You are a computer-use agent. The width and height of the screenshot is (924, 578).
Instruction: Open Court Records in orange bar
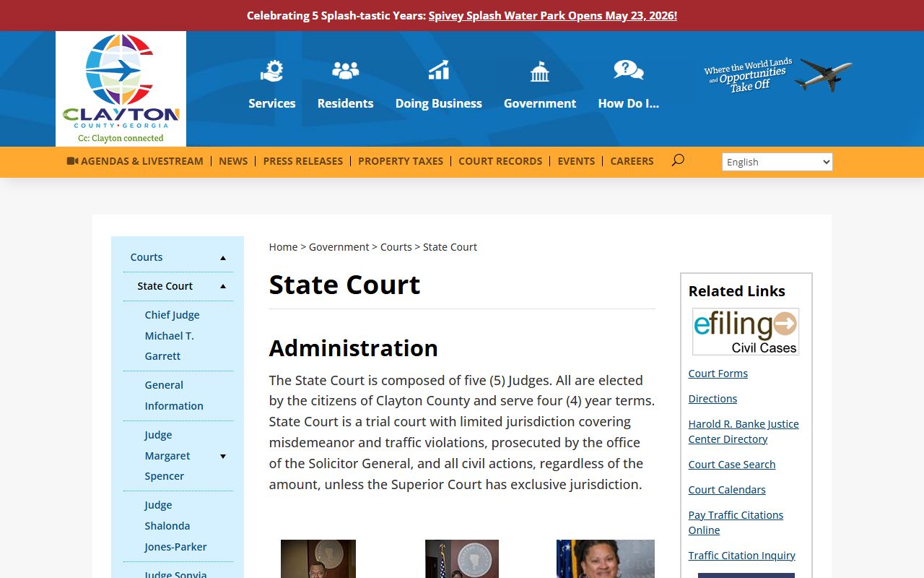pos(500,161)
